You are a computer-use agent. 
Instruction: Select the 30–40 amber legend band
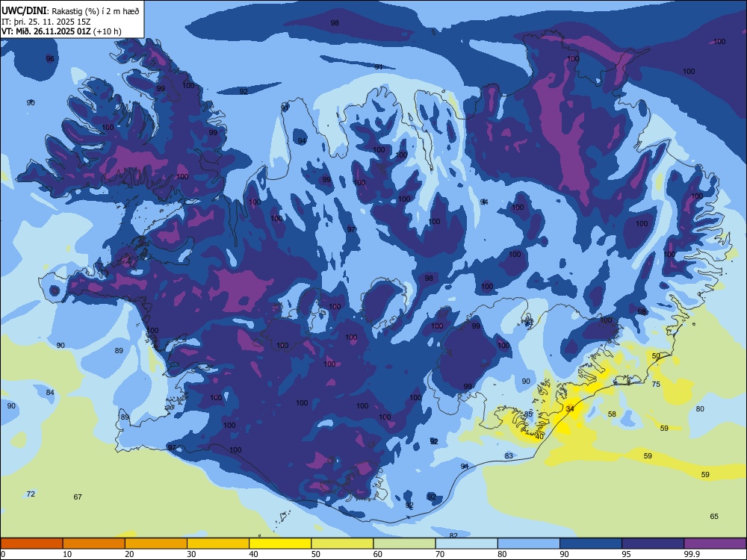tap(218, 544)
